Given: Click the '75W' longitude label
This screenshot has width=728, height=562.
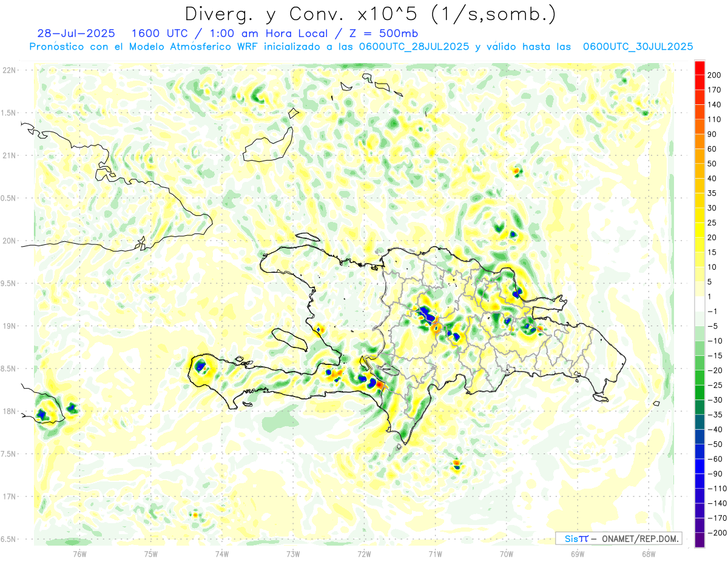Looking at the screenshot, I should point(151,554).
